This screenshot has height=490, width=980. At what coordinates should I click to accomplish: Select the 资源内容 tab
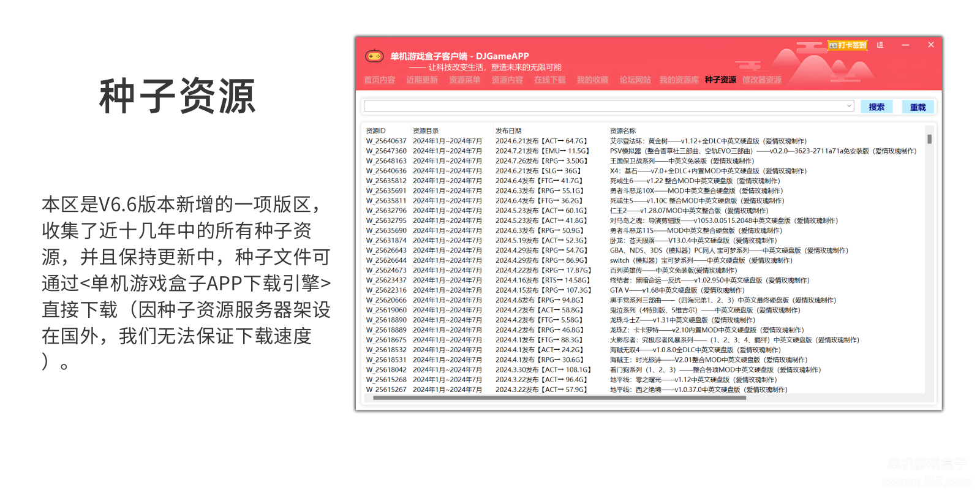[x=507, y=80]
